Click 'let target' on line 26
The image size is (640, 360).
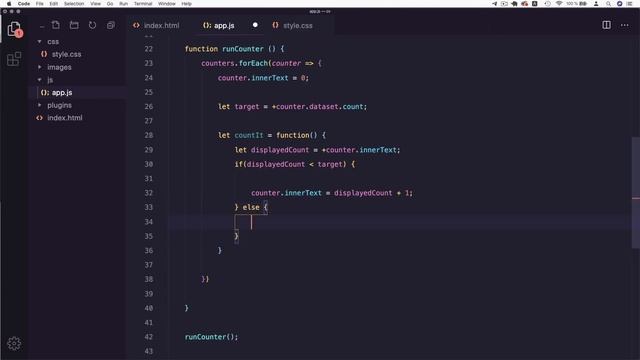pos(238,107)
